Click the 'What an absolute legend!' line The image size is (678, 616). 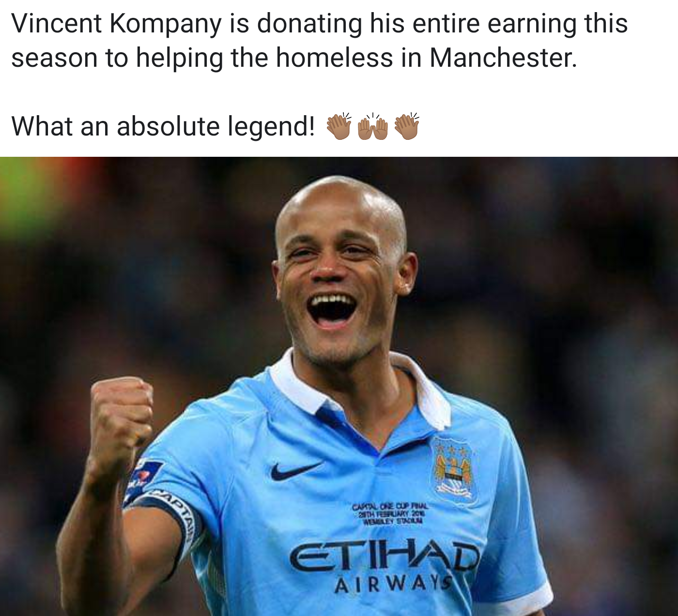163,126
